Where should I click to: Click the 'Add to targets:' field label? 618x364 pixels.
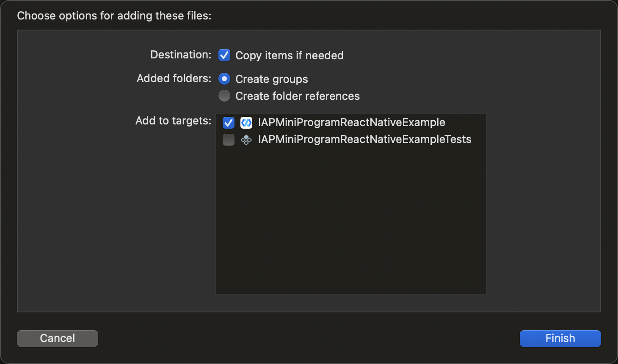[173, 121]
